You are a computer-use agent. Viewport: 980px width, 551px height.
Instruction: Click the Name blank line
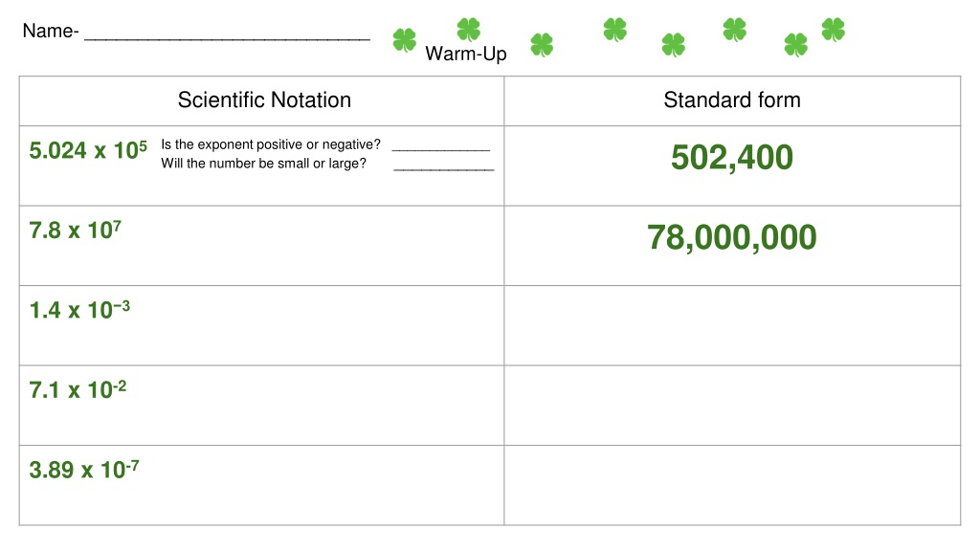click(x=227, y=37)
